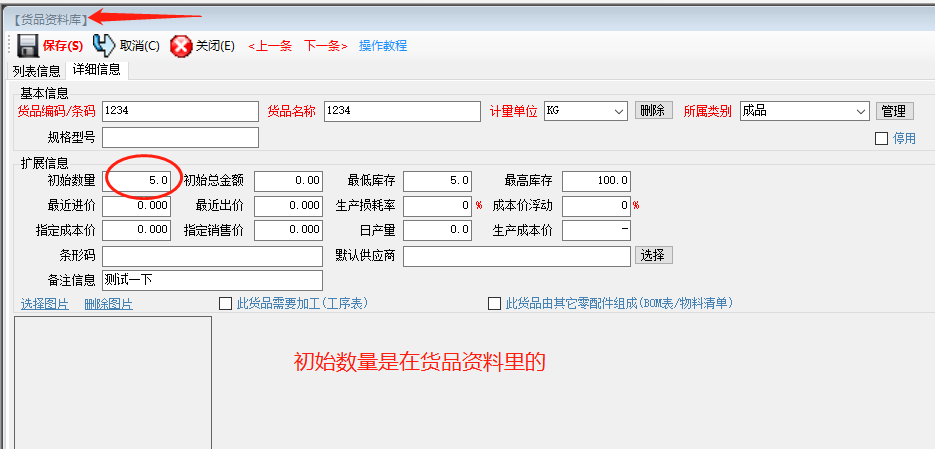Click the Cancel undo arrow icon
The width and height of the screenshot is (935, 449).
tap(104, 45)
